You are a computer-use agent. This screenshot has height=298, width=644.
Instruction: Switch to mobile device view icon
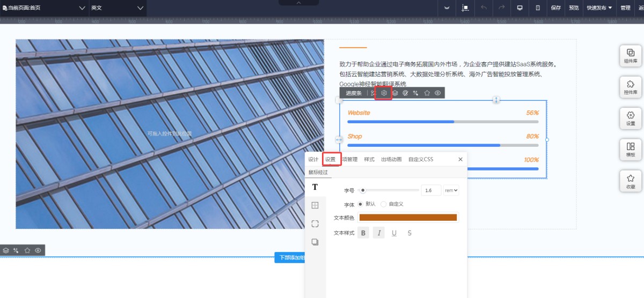538,8
